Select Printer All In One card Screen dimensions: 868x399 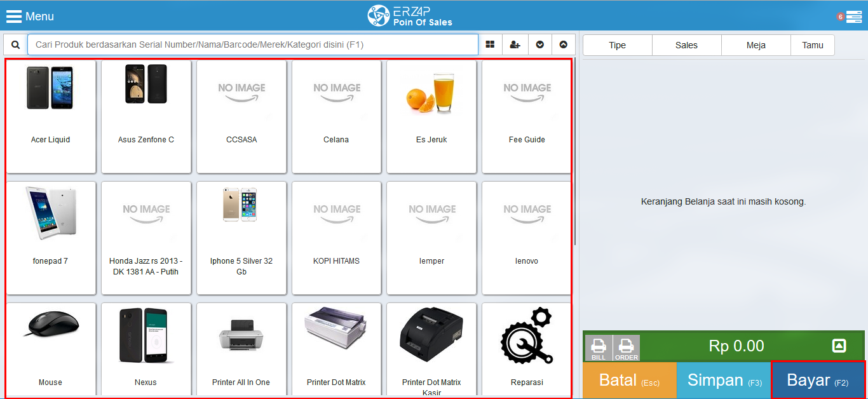tap(241, 349)
